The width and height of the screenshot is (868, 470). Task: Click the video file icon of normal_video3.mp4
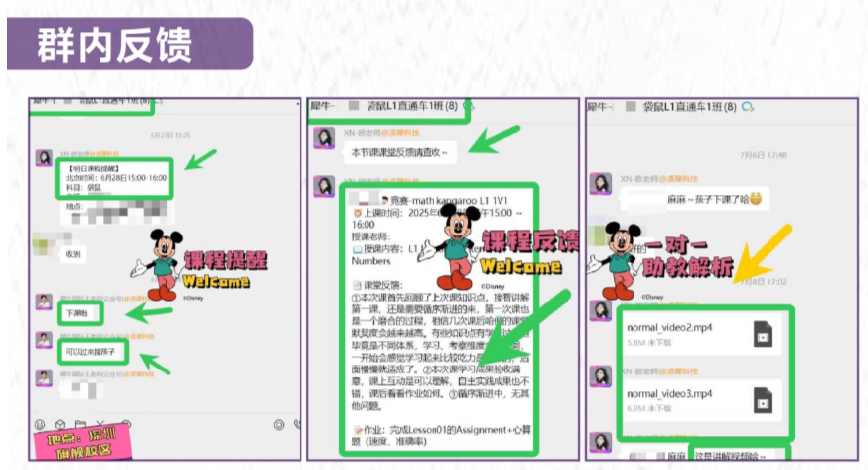coord(763,400)
